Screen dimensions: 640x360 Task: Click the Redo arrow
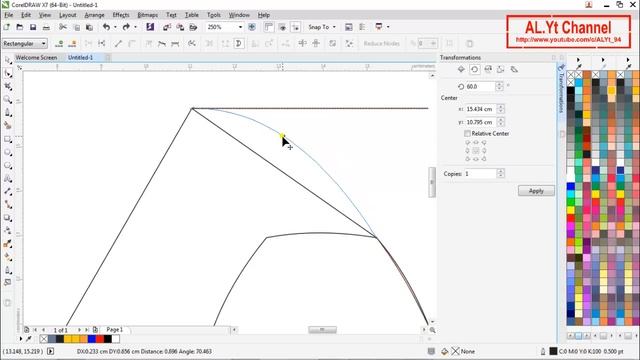tap(126, 27)
